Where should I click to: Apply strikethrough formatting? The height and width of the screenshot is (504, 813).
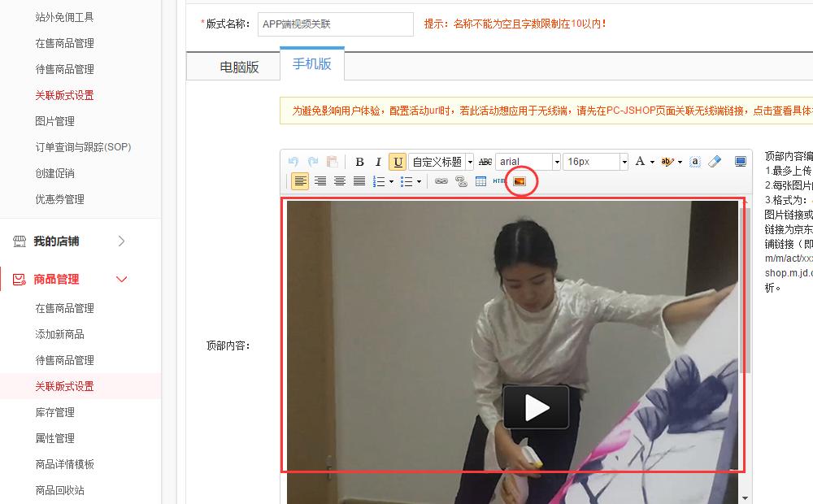tap(484, 160)
